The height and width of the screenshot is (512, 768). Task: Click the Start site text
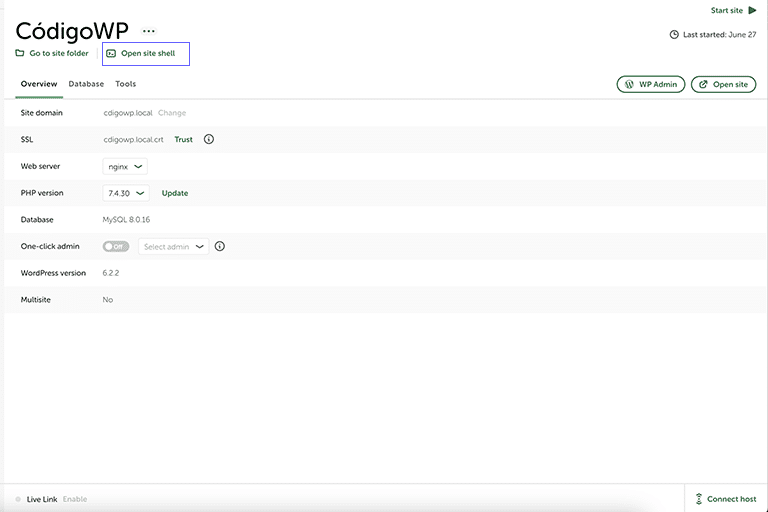click(x=727, y=10)
